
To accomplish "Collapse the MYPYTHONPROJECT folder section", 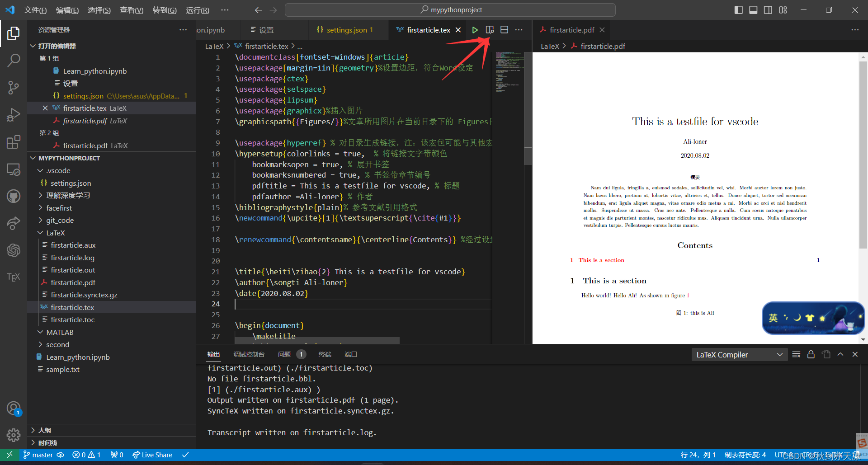I will [112, 158].
